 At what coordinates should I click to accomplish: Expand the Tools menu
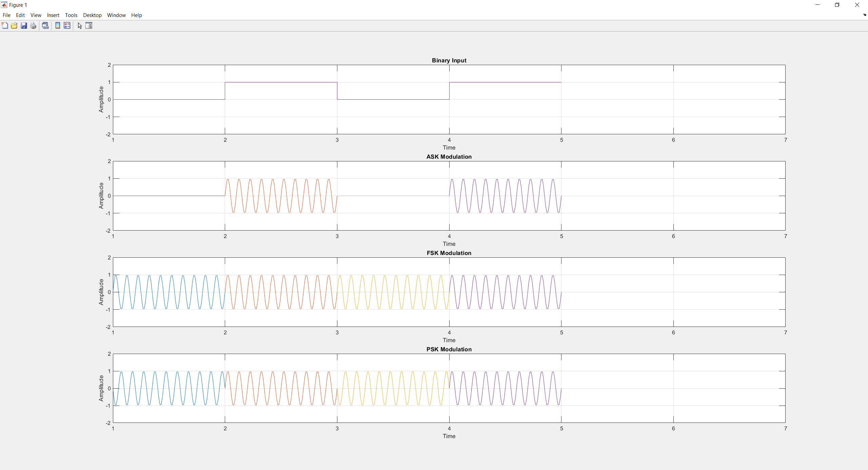[71, 15]
